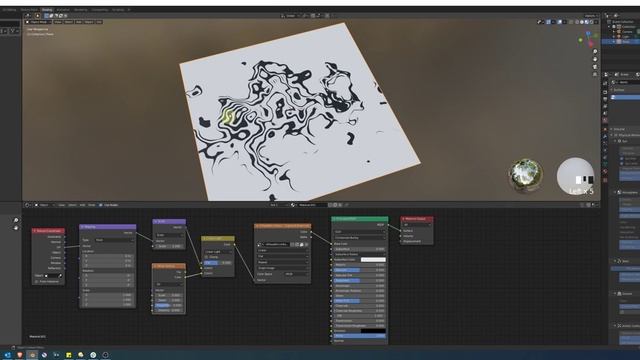Open Brave browser from the taskbar
This screenshot has width=640, height=360.
20,355
